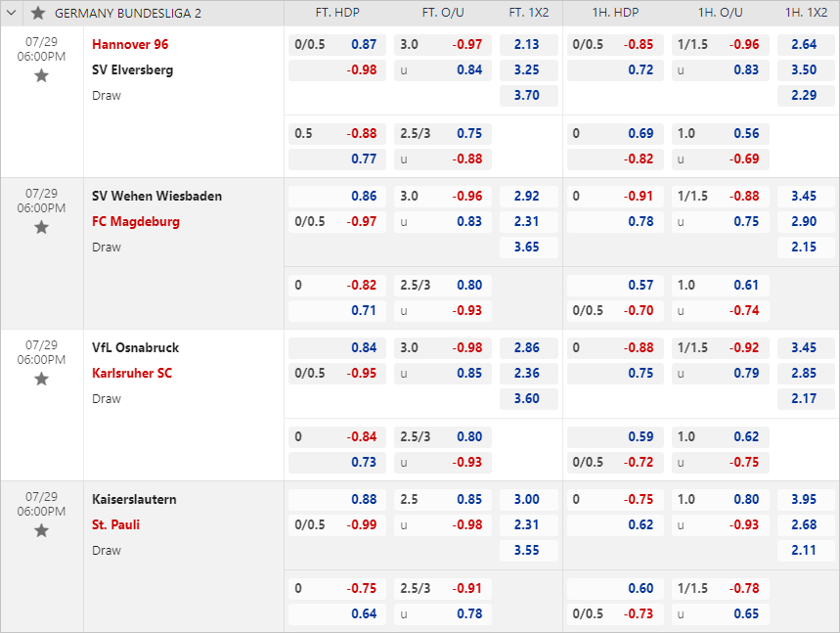The width and height of the screenshot is (840, 633).
Task: Open Hannover 96 team name
Action: (130, 44)
